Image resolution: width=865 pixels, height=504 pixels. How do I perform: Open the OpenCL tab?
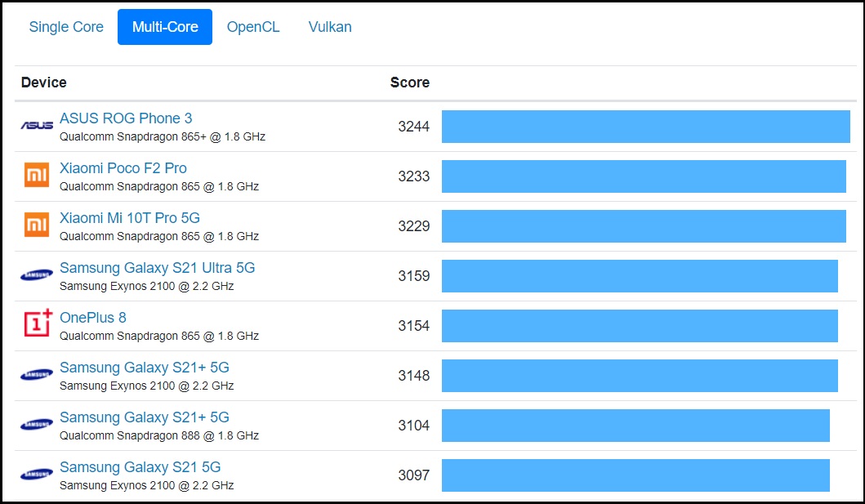253,27
